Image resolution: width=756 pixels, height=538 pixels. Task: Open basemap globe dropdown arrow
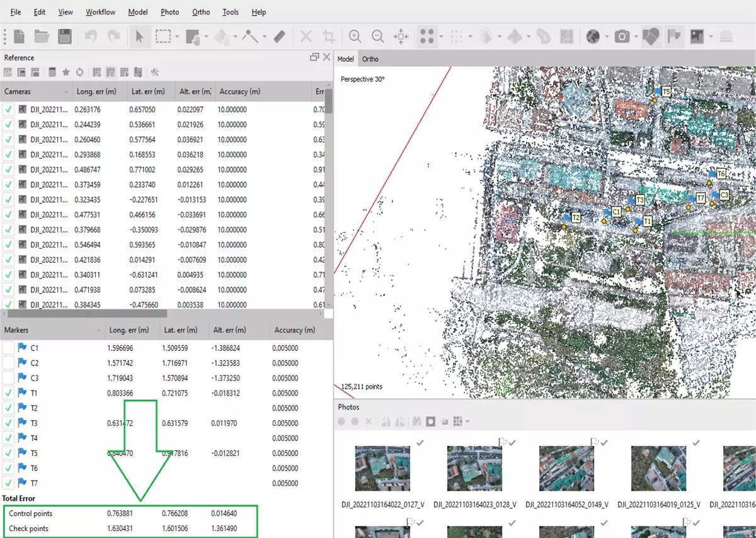[x=605, y=37]
